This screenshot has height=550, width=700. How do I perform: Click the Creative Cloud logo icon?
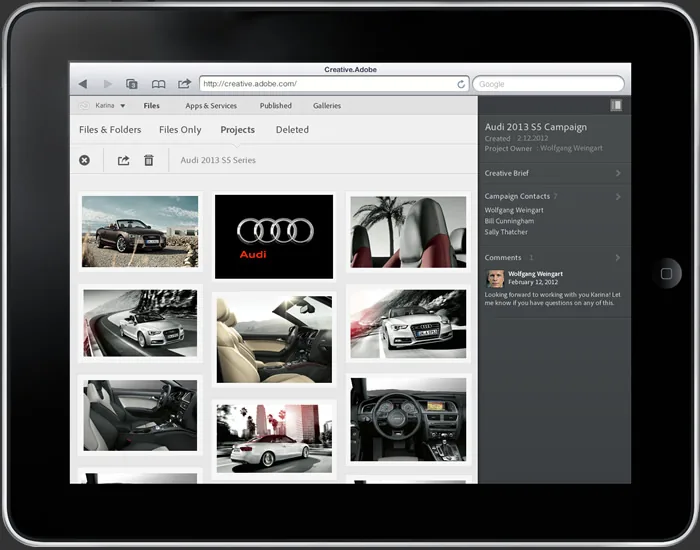click(84, 106)
